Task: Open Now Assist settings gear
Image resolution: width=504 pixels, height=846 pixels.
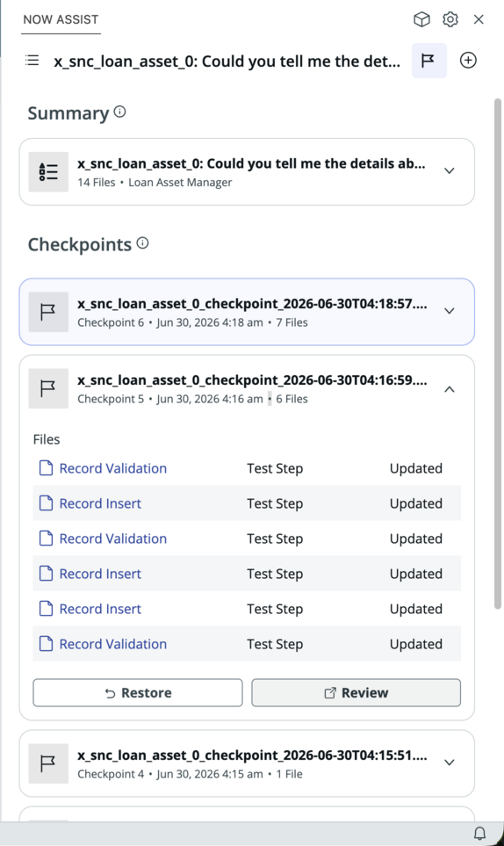Action: pyautogui.click(x=450, y=19)
